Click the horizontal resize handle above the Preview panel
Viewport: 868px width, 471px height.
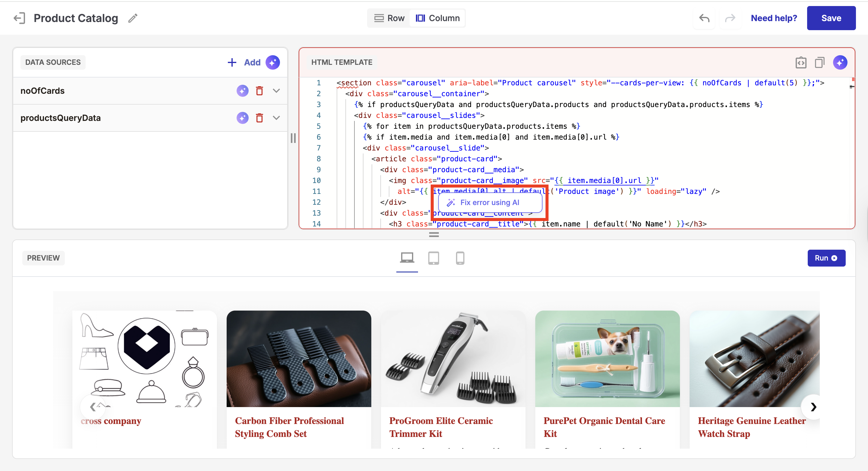434,235
